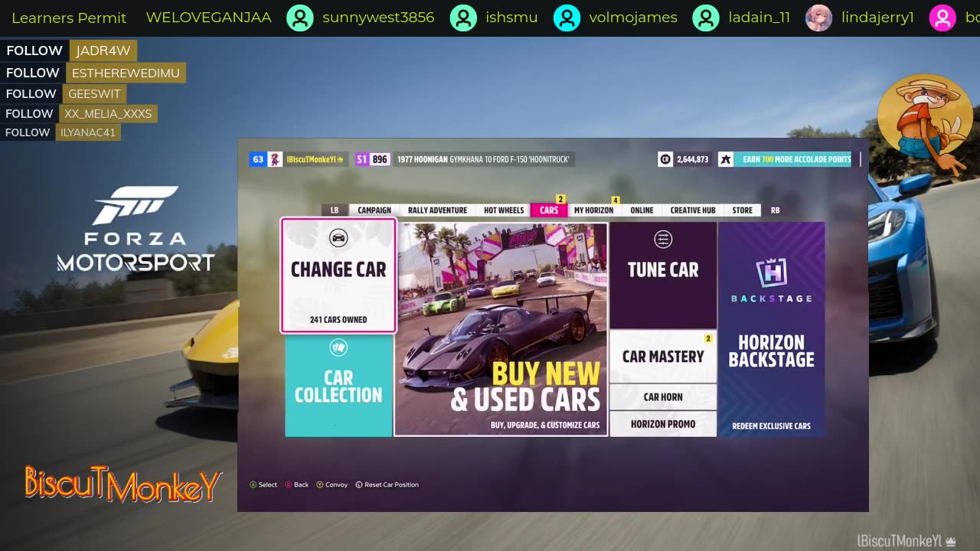Click the player level 63 badge
This screenshot has height=551, width=980.
pos(258,159)
